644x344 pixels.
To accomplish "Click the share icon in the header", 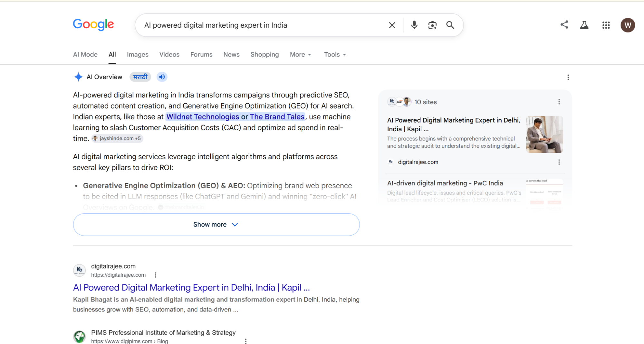I will click(564, 25).
